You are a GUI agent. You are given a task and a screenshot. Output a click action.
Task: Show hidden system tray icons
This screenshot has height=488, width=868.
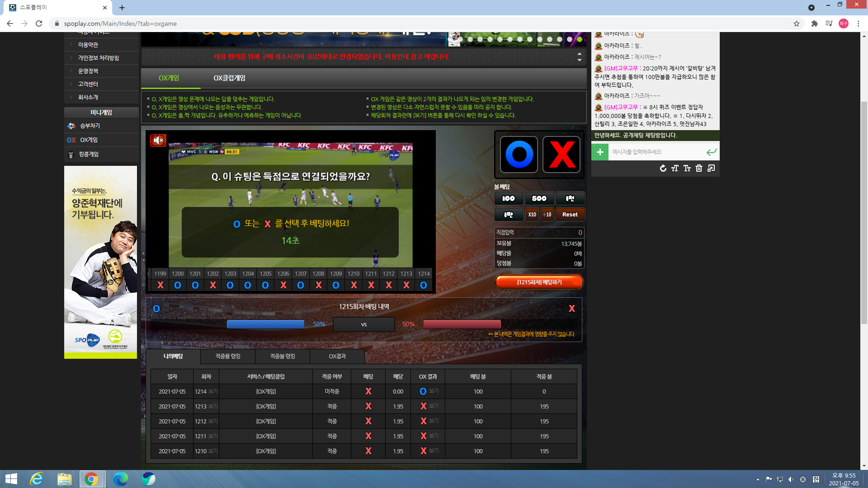[758, 479]
